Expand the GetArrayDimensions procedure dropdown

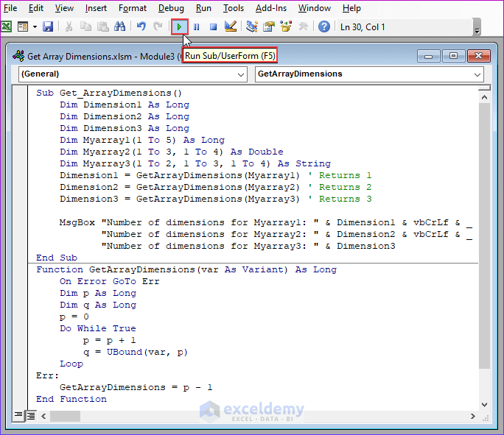coord(477,74)
